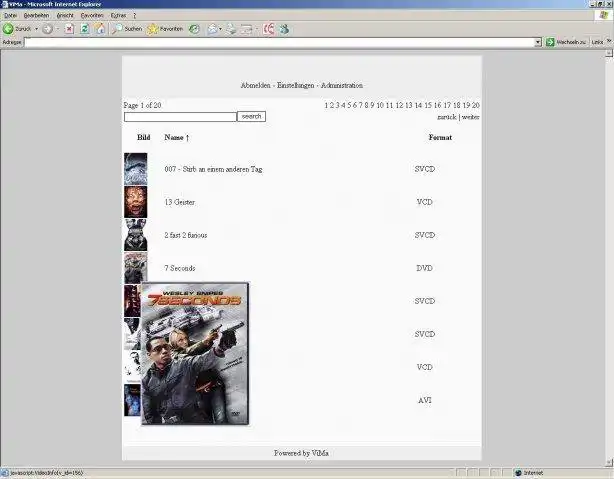Click the Windows flag logo icon
The width and height of the screenshot is (614, 479).
[603, 15]
